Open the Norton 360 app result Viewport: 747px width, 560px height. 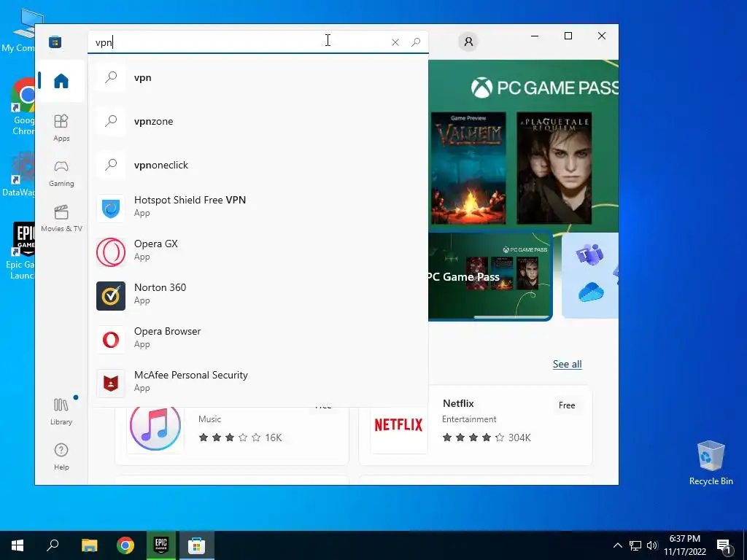[x=258, y=295]
